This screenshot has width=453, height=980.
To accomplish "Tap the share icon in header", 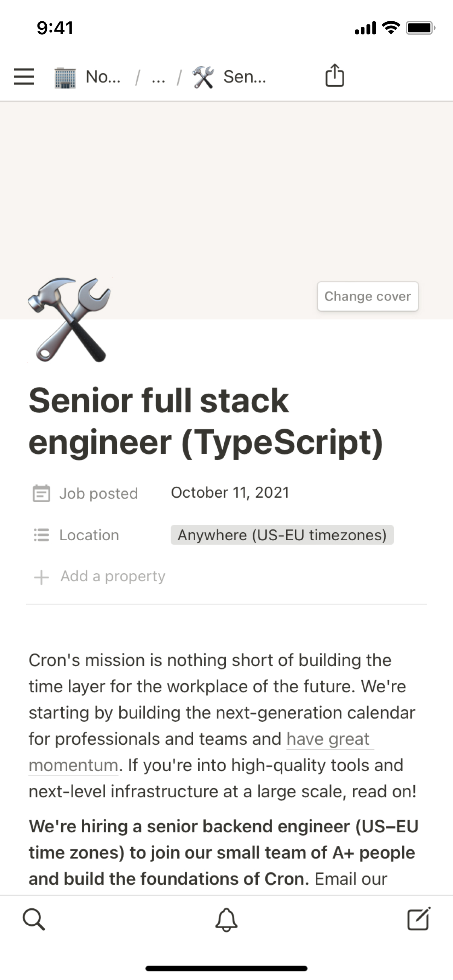I will click(335, 76).
